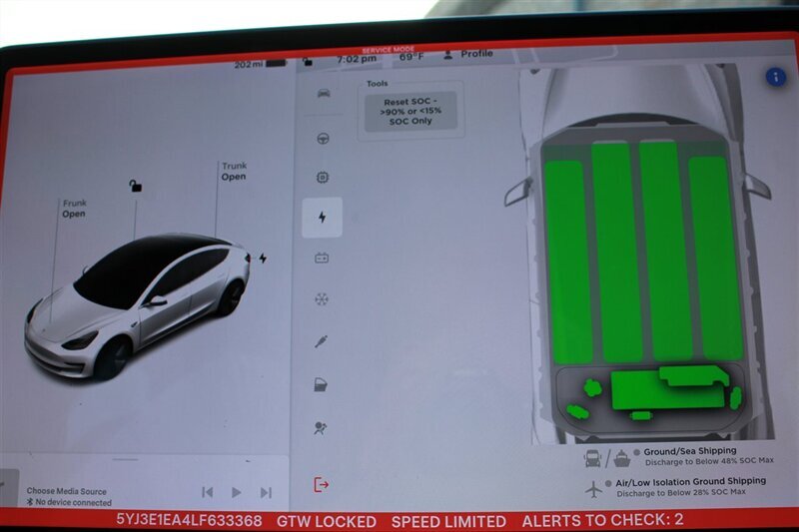
Task: Tap the unlock padlock above the car
Action: (x=135, y=186)
